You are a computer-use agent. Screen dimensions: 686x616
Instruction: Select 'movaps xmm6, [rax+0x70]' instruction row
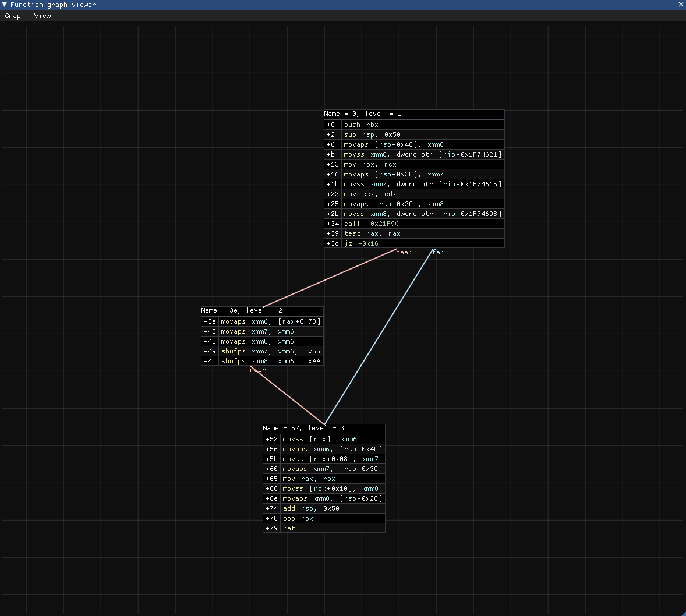point(270,322)
